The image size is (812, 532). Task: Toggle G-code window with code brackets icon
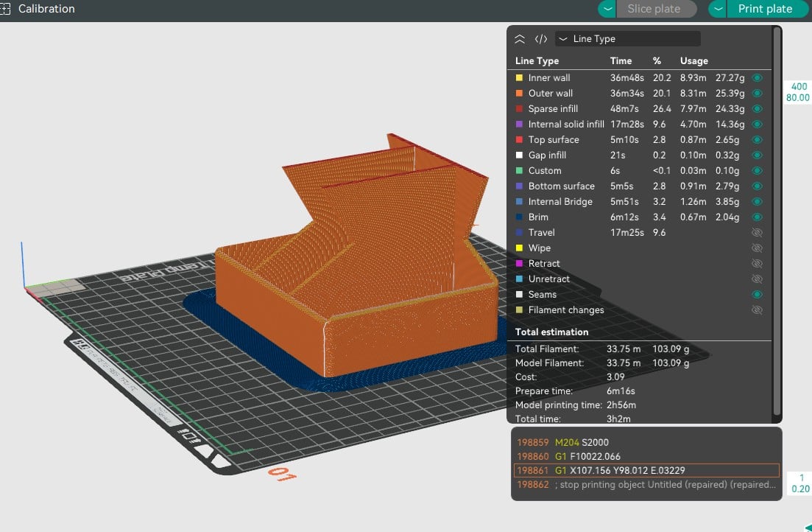click(540, 39)
